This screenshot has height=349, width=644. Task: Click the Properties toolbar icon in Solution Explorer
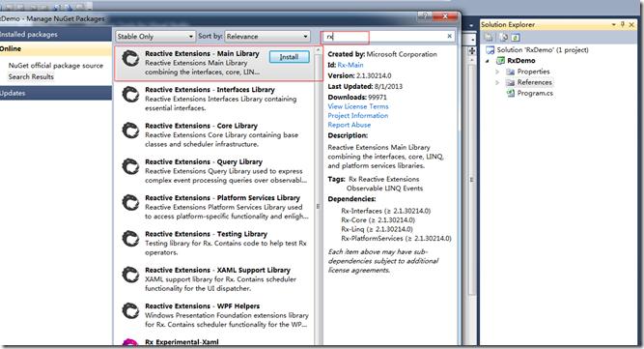tap(489, 38)
